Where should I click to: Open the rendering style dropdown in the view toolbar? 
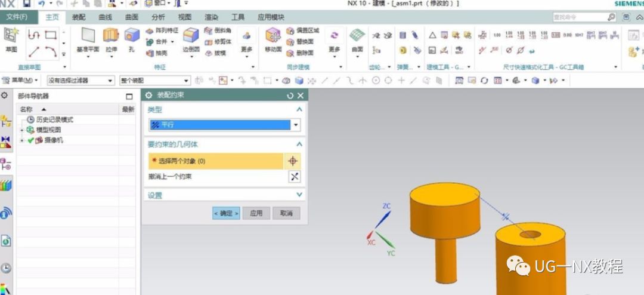click(x=546, y=81)
